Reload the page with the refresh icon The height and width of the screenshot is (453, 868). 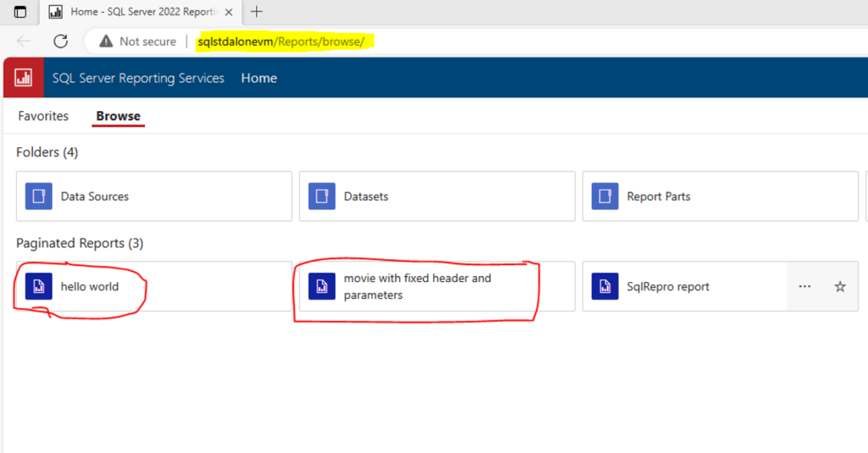(61, 41)
